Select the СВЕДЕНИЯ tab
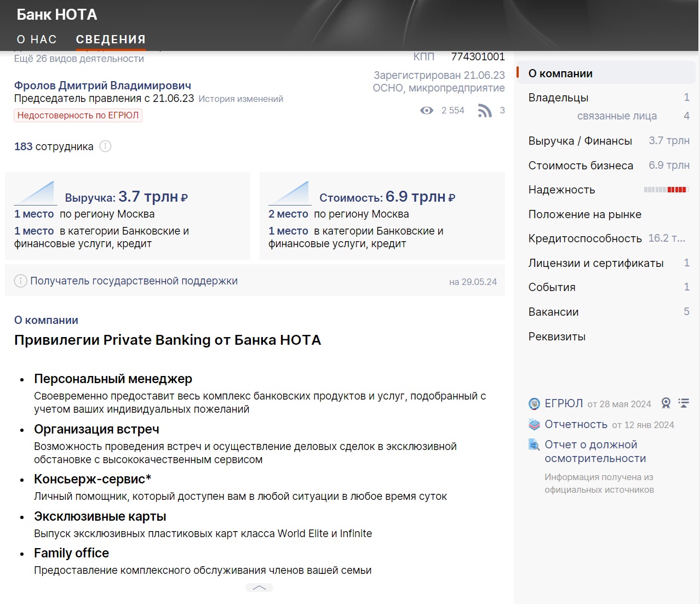 point(111,39)
